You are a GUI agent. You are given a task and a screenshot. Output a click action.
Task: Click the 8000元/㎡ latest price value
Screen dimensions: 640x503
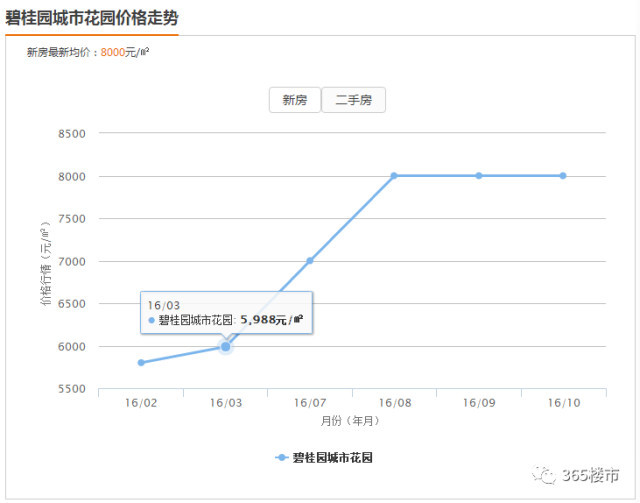click(124, 52)
